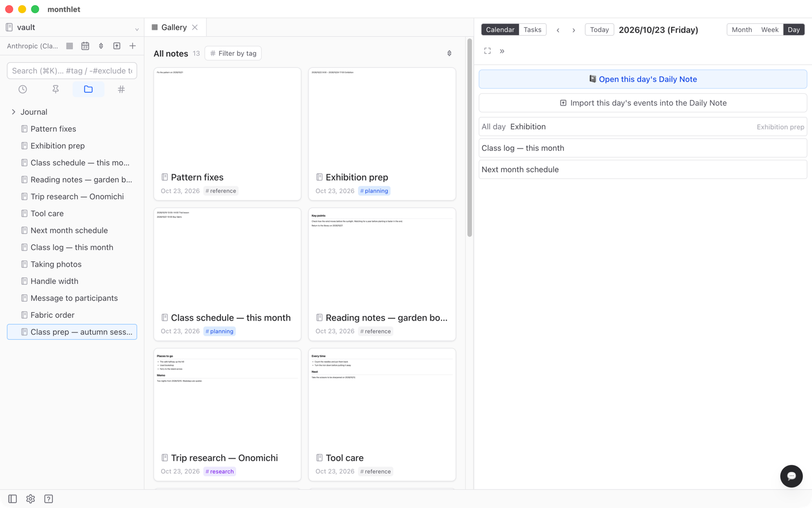Open the gallery grid view icon in the sidebar toolbar

(x=69, y=46)
